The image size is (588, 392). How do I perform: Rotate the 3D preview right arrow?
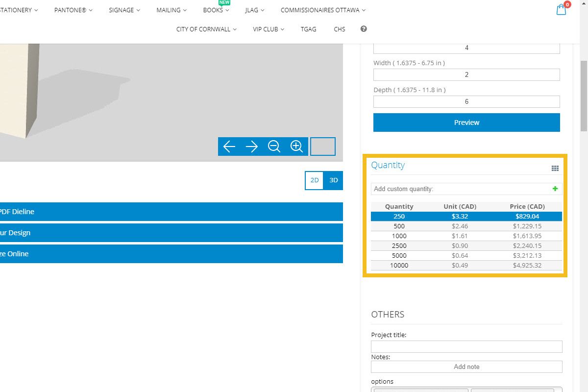click(x=252, y=147)
